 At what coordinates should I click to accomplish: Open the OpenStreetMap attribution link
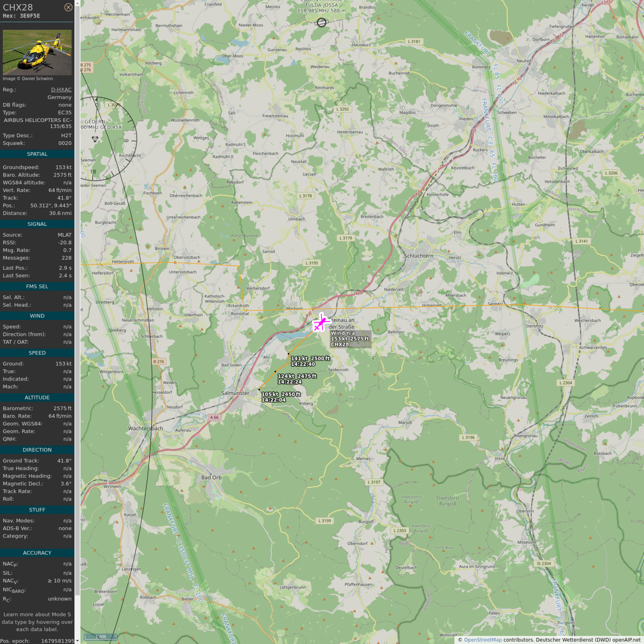(483, 640)
